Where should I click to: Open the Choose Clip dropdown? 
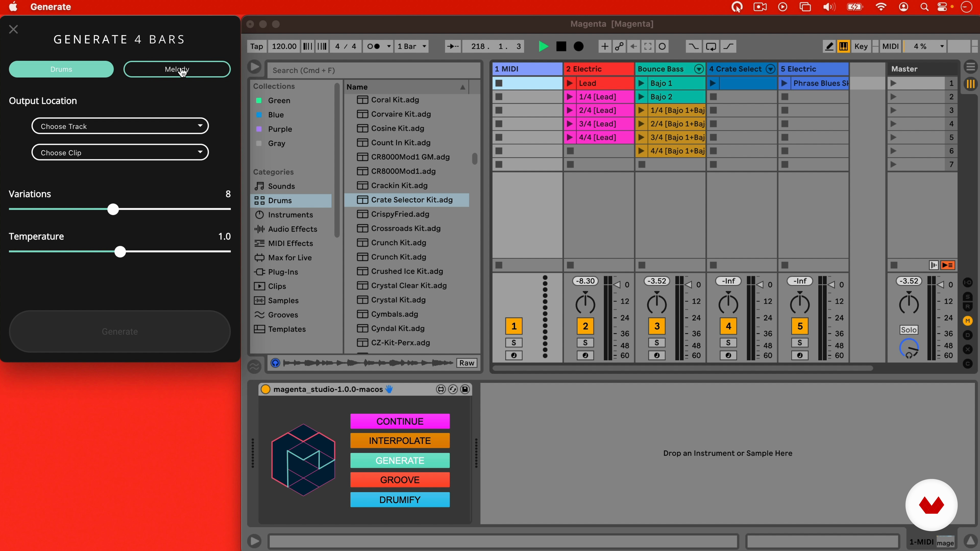click(x=120, y=152)
